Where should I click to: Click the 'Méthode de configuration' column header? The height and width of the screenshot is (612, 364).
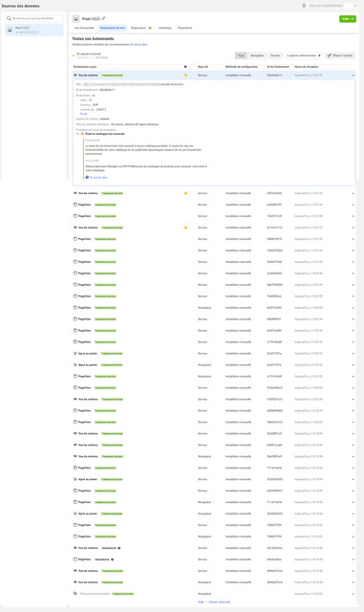point(242,67)
